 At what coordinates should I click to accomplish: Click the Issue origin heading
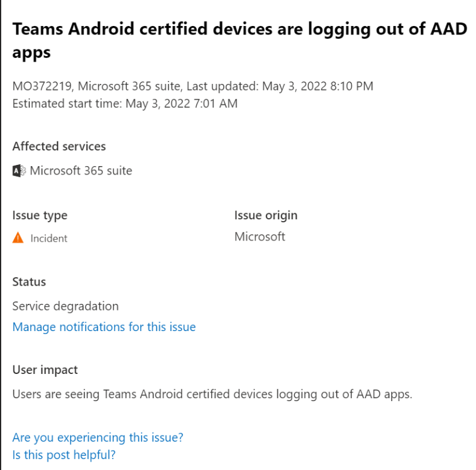[x=266, y=216]
